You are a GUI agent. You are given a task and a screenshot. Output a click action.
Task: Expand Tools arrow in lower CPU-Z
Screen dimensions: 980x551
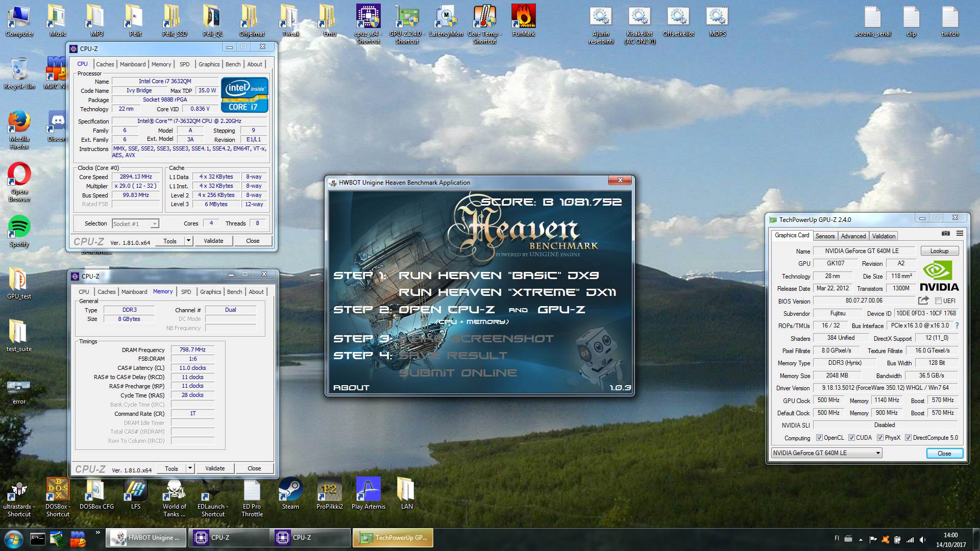[190, 468]
